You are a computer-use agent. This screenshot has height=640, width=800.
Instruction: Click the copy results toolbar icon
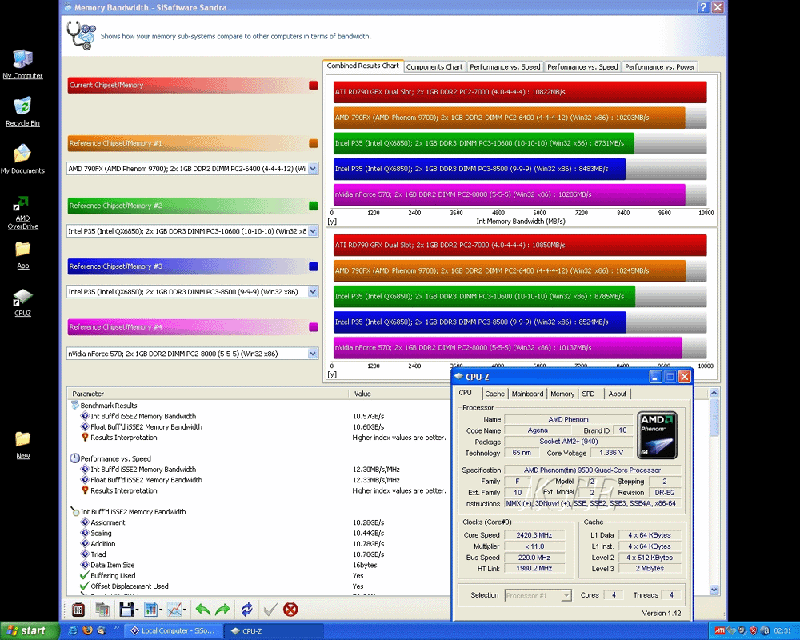(x=103, y=609)
